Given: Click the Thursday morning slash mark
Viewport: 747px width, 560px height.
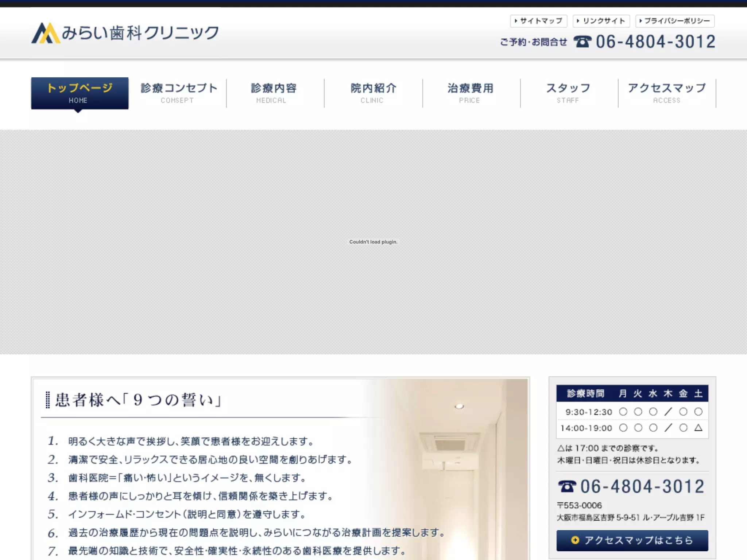Looking at the screenshot, I should click(x=668, y=412).
